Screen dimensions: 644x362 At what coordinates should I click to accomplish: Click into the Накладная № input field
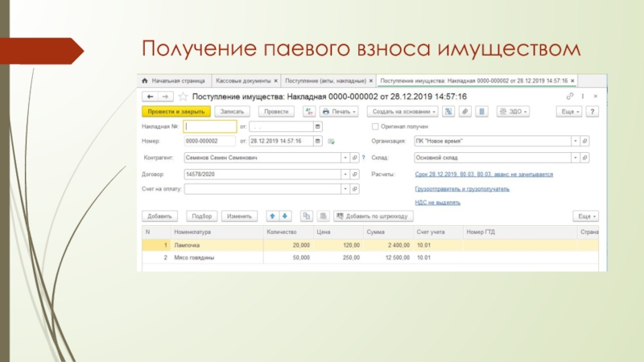click(209, 126)
